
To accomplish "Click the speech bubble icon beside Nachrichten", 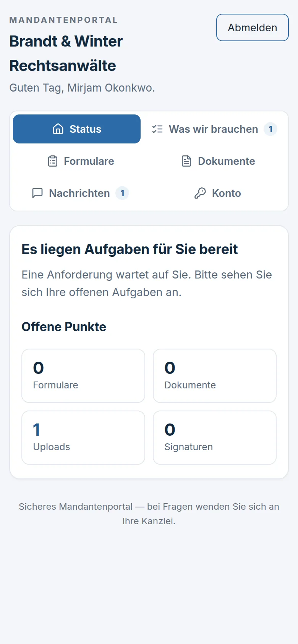I will click(x=37, y=193).
